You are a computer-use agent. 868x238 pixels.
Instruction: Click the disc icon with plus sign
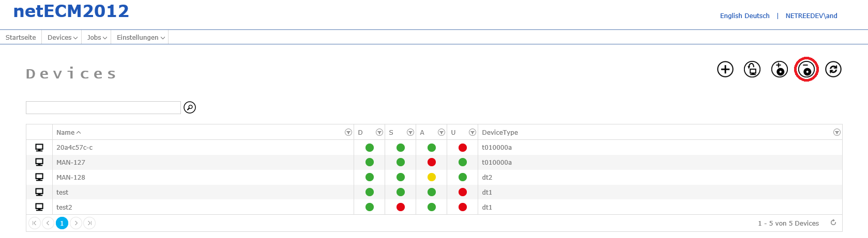tap(779, 69)
